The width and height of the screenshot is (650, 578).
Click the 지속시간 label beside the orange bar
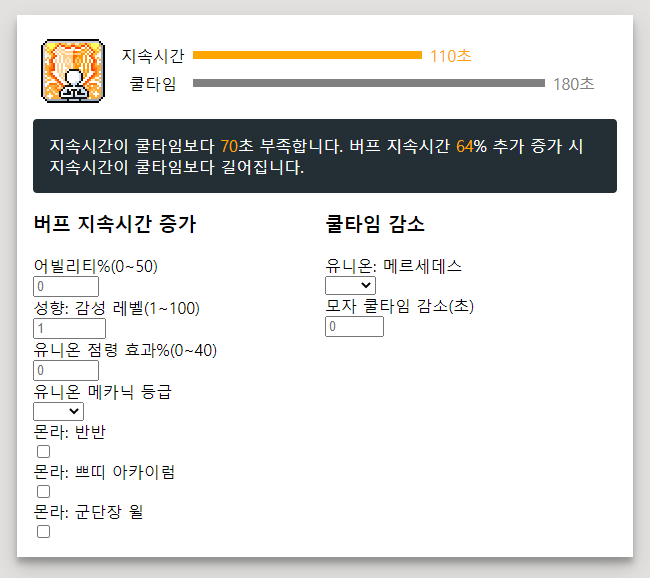click(x=153, y=56)
